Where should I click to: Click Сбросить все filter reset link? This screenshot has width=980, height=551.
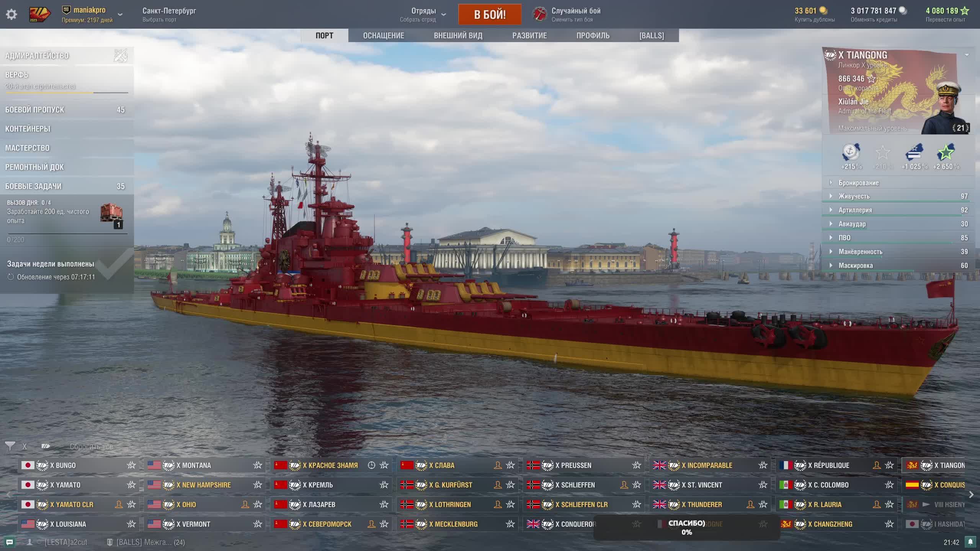(91, 447)
